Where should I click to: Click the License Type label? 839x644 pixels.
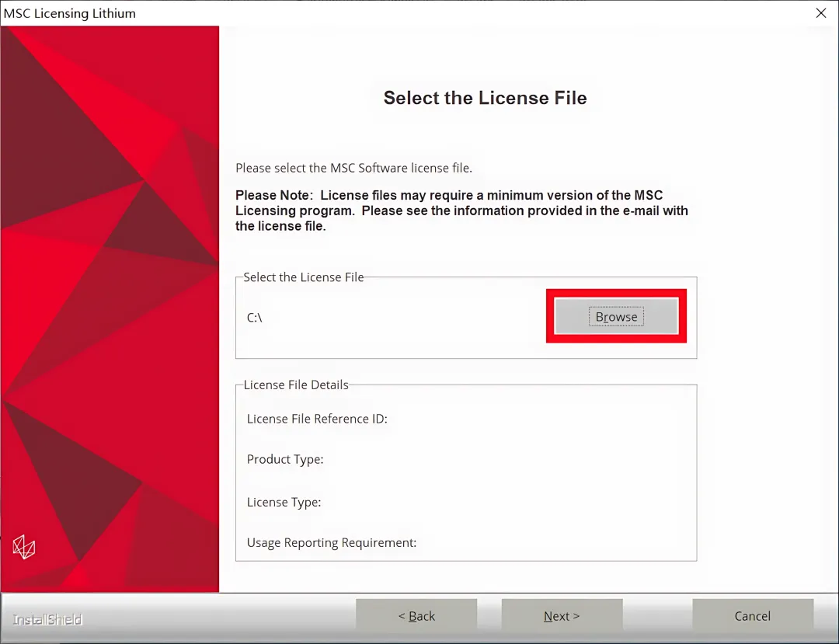point(284,503)
